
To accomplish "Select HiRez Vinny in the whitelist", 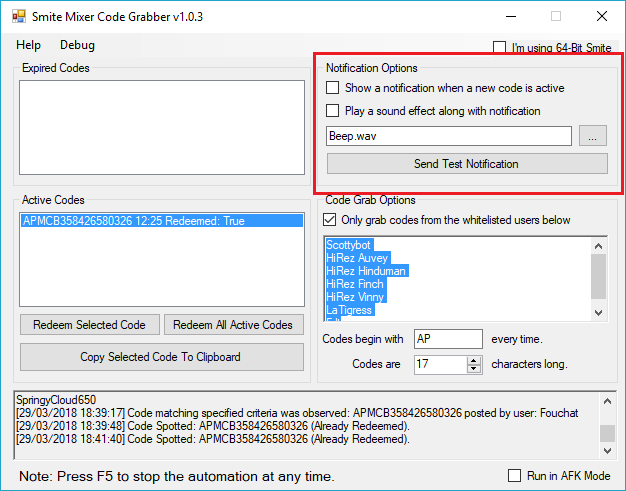I will 355,297.
